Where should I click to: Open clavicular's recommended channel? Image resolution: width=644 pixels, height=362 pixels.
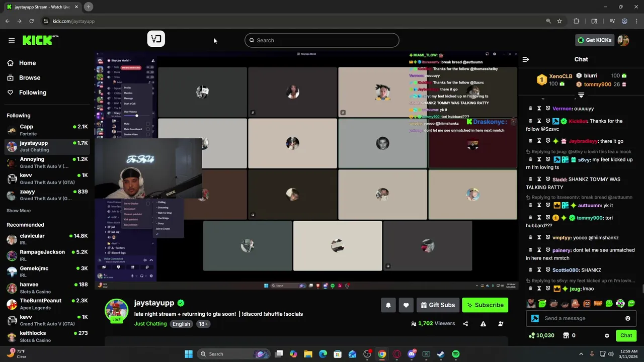click(47, 239)
